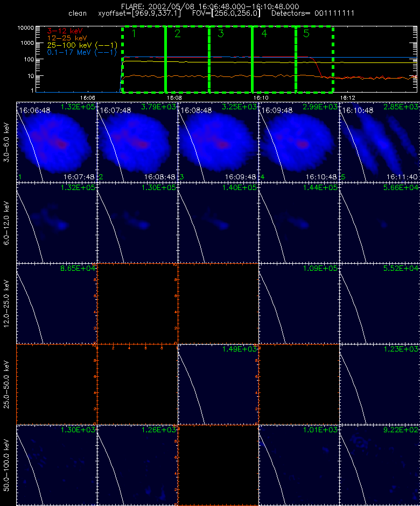
Task: Open the 3.0-6.0 keV image starting 16:08:48
Action: (x=218, y=142)
